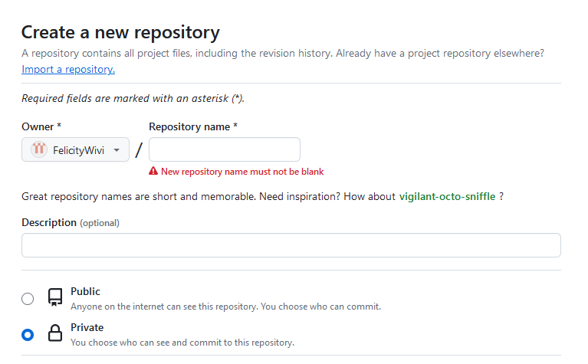Click the FelicityWivi avatar icon

(38, 150)
